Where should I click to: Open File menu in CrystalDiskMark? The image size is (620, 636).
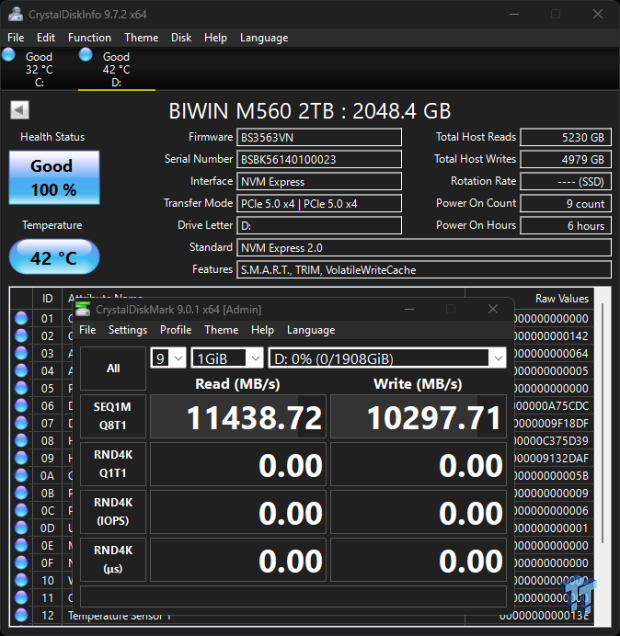88,330
